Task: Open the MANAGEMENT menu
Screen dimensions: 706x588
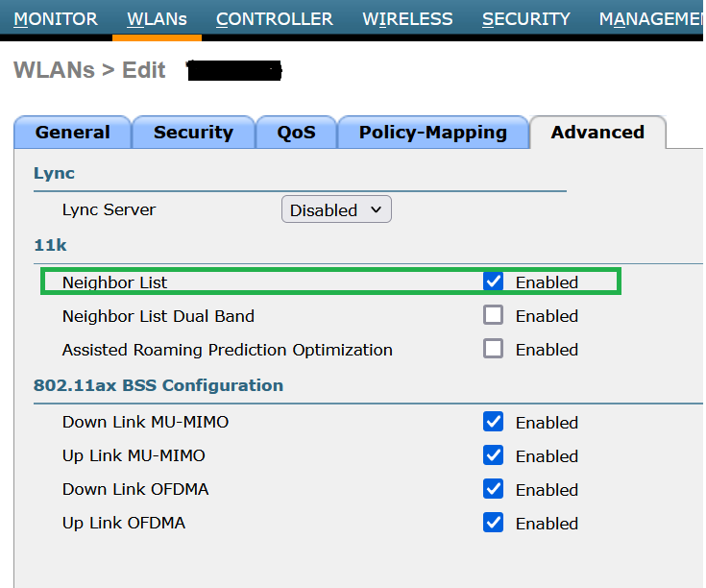Action: click(650, 19)
